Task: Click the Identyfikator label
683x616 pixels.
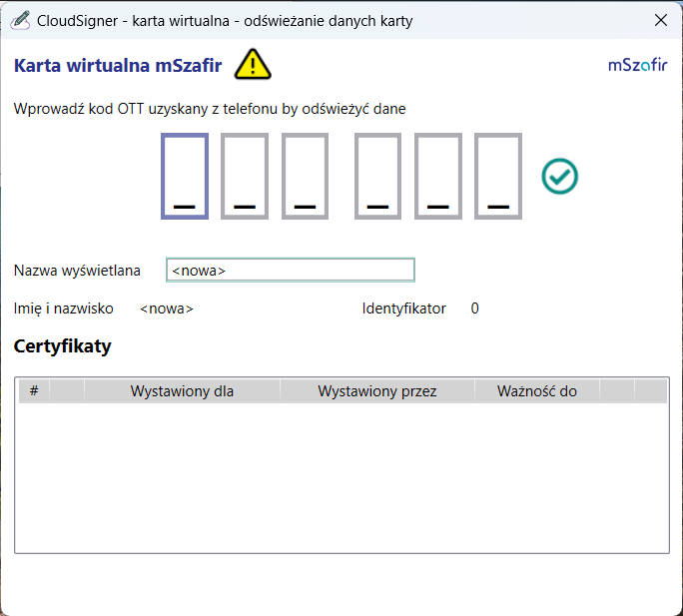Action: [x=403, y=308]
